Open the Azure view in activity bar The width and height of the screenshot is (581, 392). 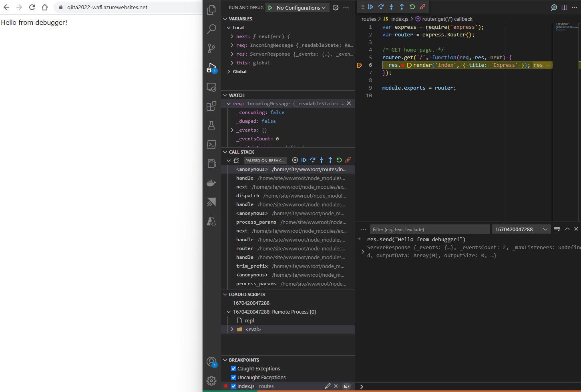[x=211, y=221]
